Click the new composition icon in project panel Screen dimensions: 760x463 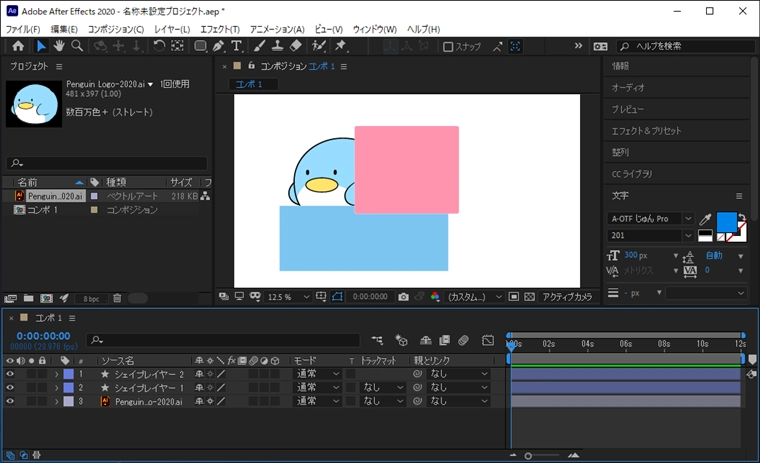click(x=47, y=298)
